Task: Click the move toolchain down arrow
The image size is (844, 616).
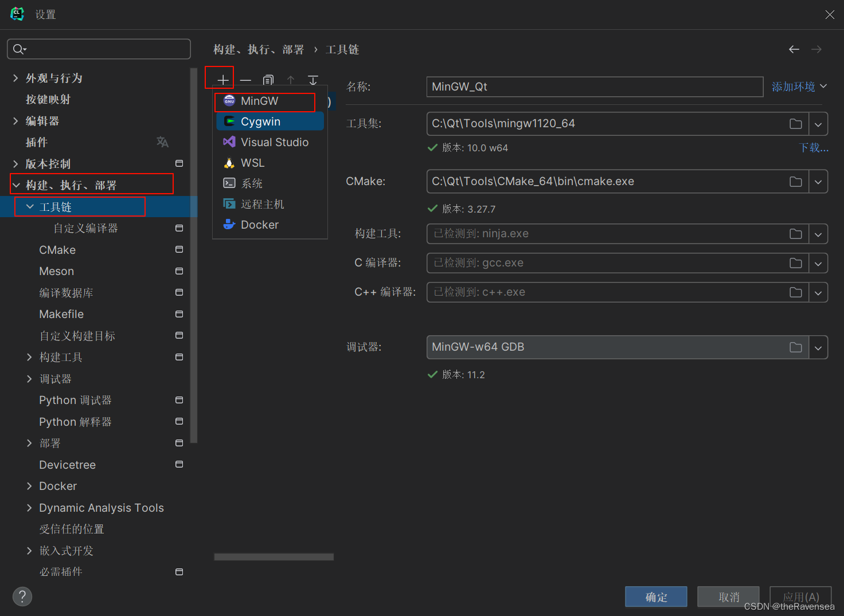Action: click(x=313, y=80)
